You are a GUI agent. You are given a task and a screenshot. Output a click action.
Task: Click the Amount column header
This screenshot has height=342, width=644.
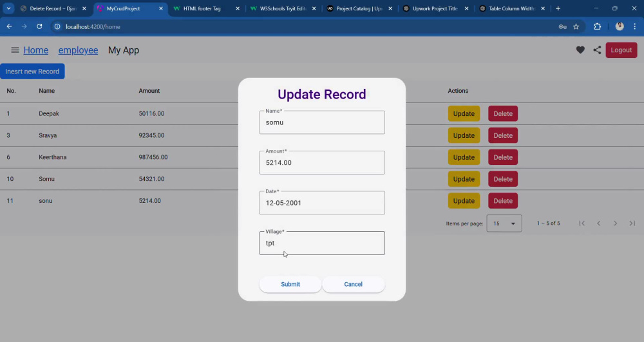[x=149, y=91]
